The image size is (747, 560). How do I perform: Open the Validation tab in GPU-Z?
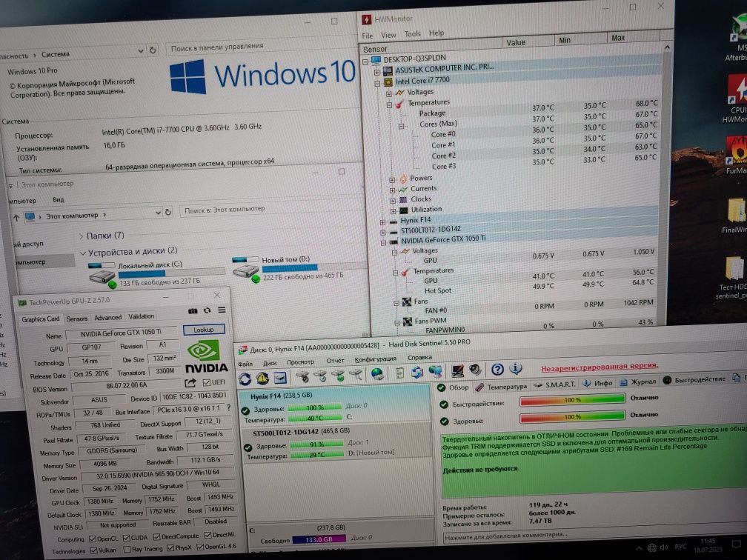click(x=141, y=316)
